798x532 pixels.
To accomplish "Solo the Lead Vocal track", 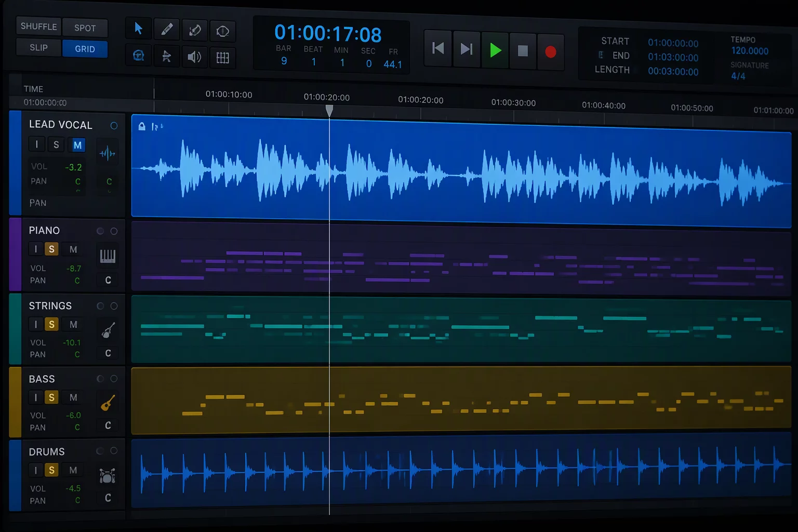I will [x=56, y=144].
